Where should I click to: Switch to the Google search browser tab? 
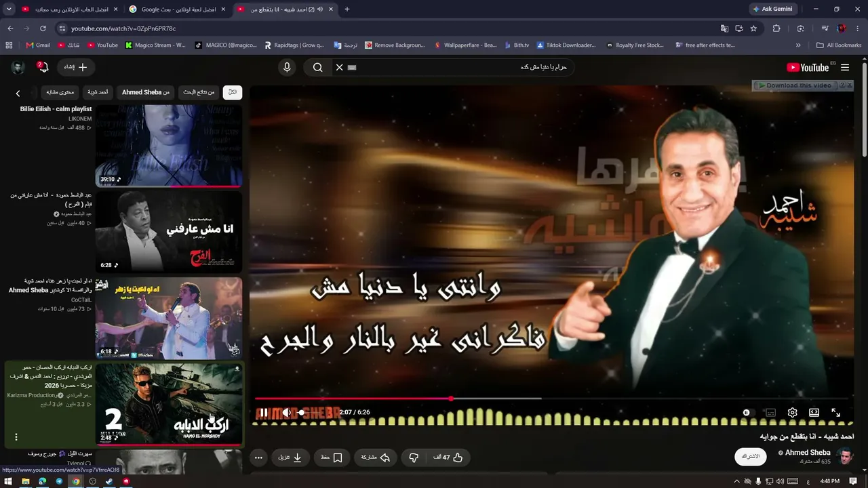pos(179,9)
